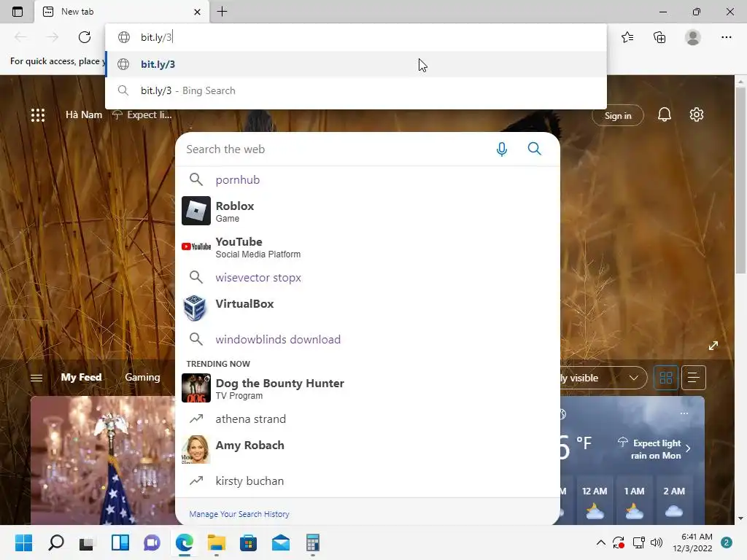This screenshot has height=560, width=747.
Task: Switch feed to grid layout
Action: (x=665, y=378)
